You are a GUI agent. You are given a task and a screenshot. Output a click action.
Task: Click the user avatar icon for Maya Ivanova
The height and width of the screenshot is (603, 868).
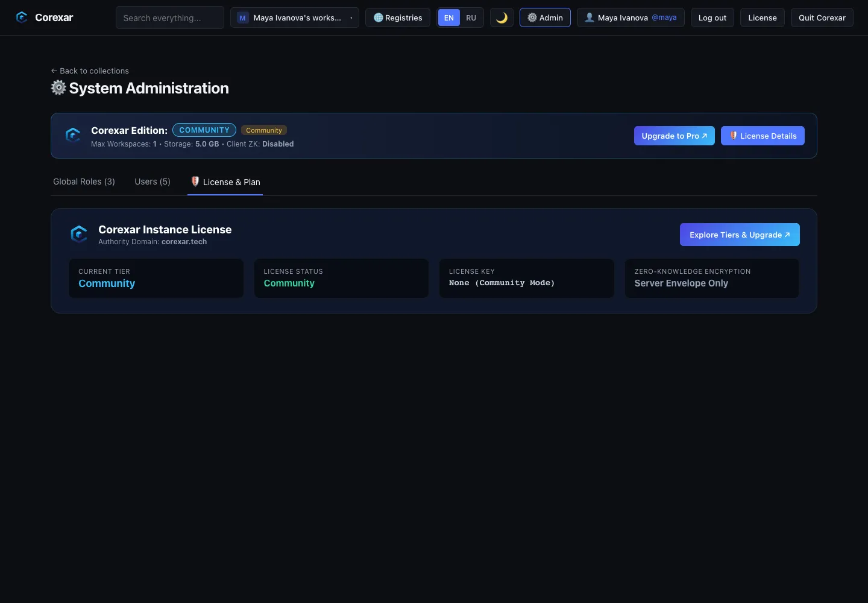click(590, 17)
